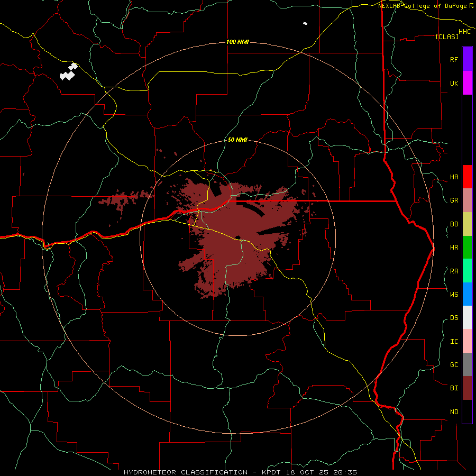The width and height of the screenshot is (476, 476).
Task: Select the pinkish GR legend swatch
Action: click(x=467, y=200)
